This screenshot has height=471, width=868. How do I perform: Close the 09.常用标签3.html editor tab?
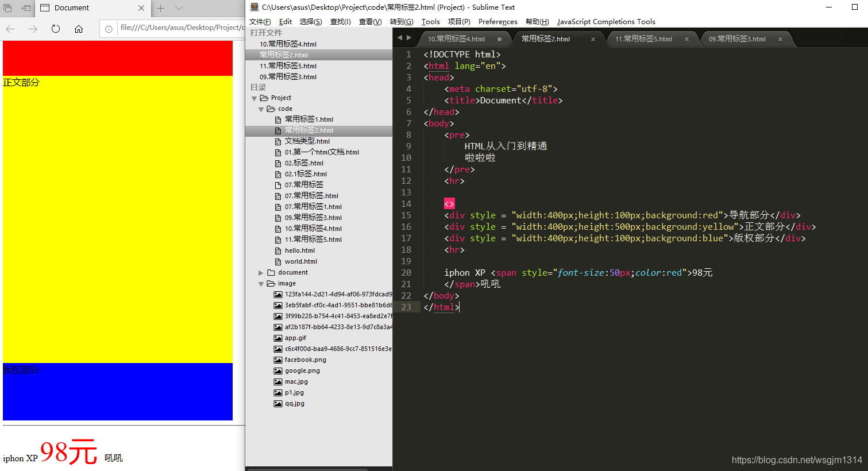coord(780,39)
